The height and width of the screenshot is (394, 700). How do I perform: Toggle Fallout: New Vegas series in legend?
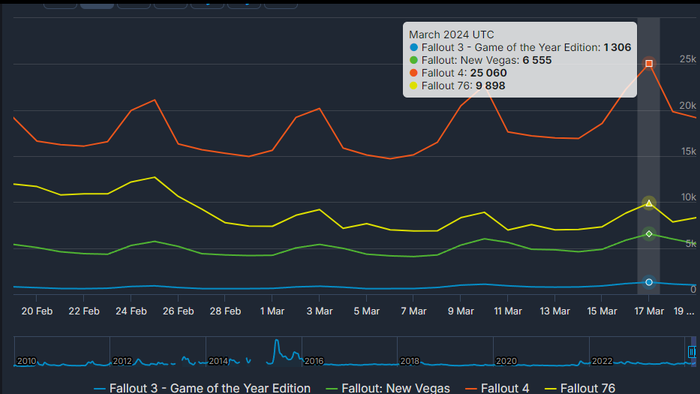click(x=388, y=388)
